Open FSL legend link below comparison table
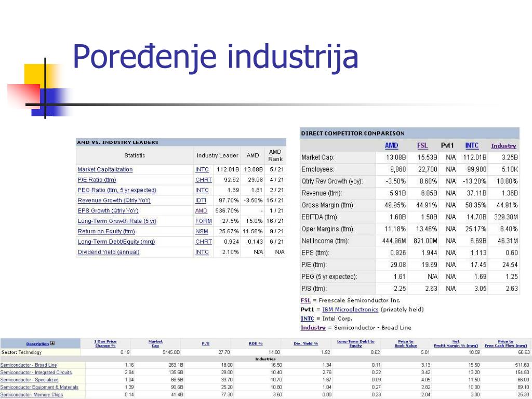Screen dimensions: 532x399 click(x=305, y=300)
